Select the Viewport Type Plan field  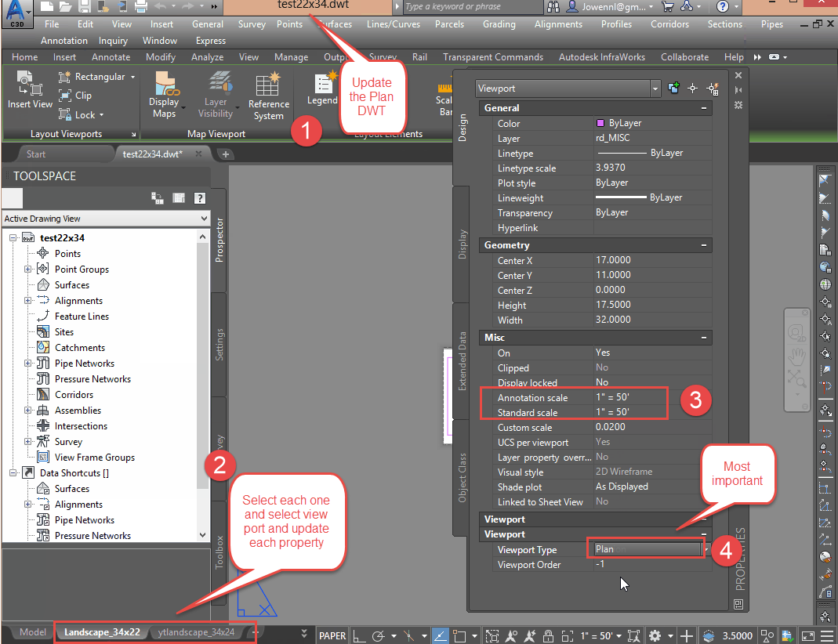pos(645,548)
